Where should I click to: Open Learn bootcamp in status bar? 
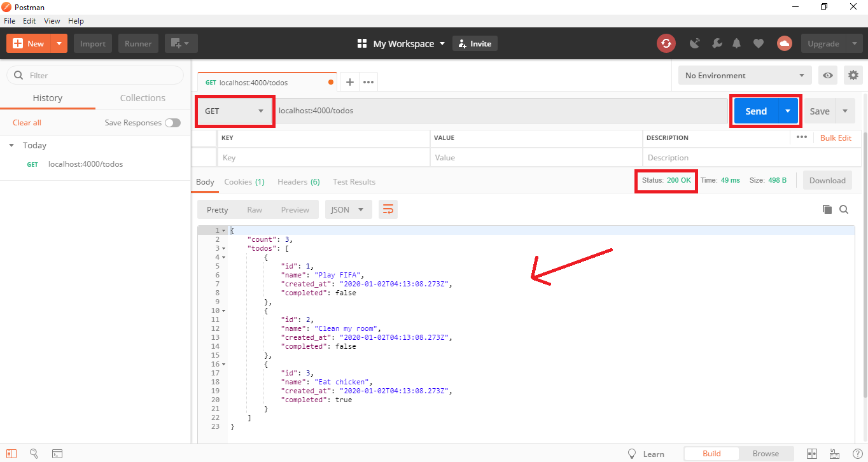click(x=646, y=454)
